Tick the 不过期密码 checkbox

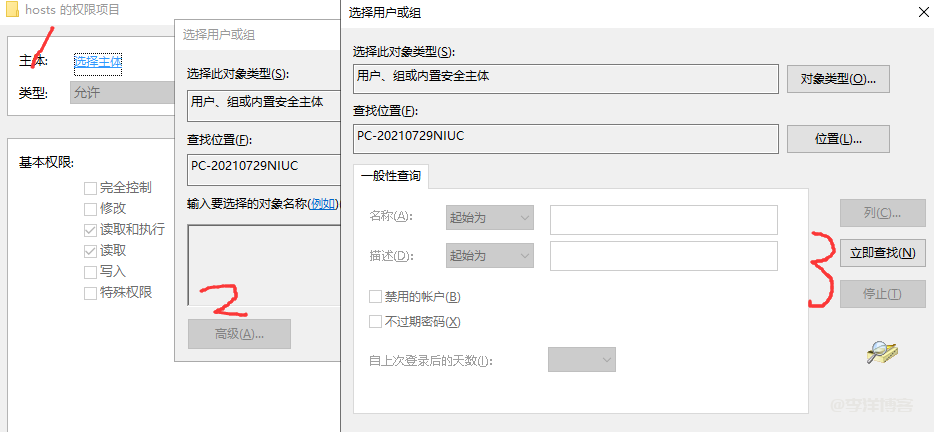(x=376, y=322)
